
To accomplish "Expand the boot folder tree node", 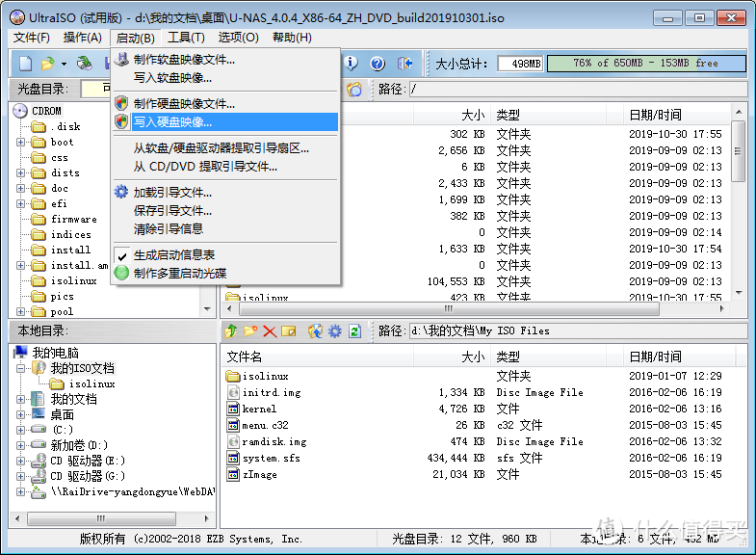I will (x=20, y=142).
